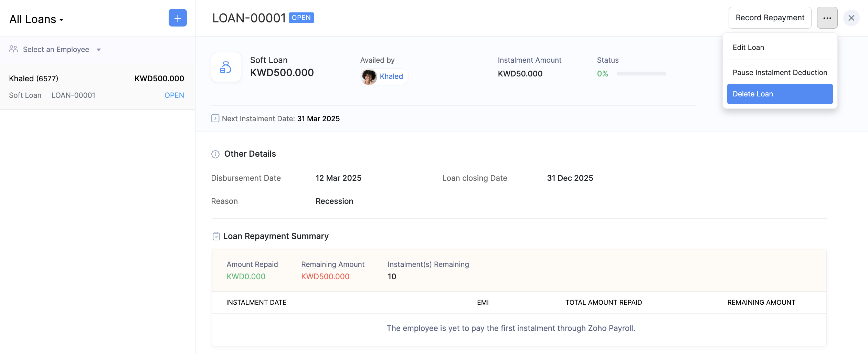Image resolution: width=868 pixels, height=354 pixels.
Task: Click the OPEN status in loan list
Action: pos(174,95)
